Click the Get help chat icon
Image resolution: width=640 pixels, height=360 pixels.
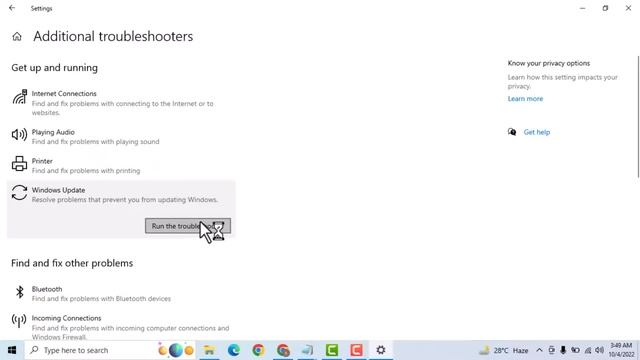512,132
